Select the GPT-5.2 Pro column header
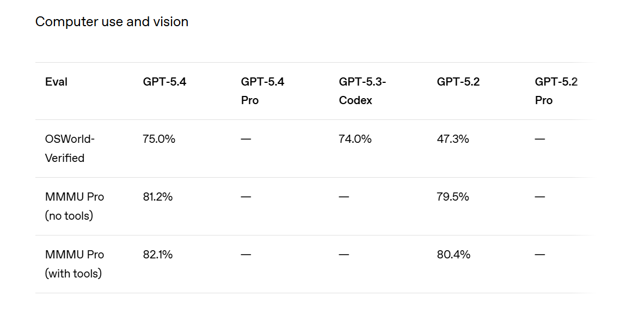 pos(556,91)
